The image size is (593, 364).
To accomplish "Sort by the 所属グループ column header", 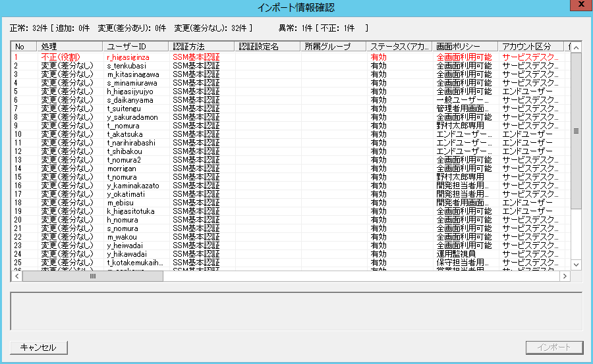I will 333,47.
